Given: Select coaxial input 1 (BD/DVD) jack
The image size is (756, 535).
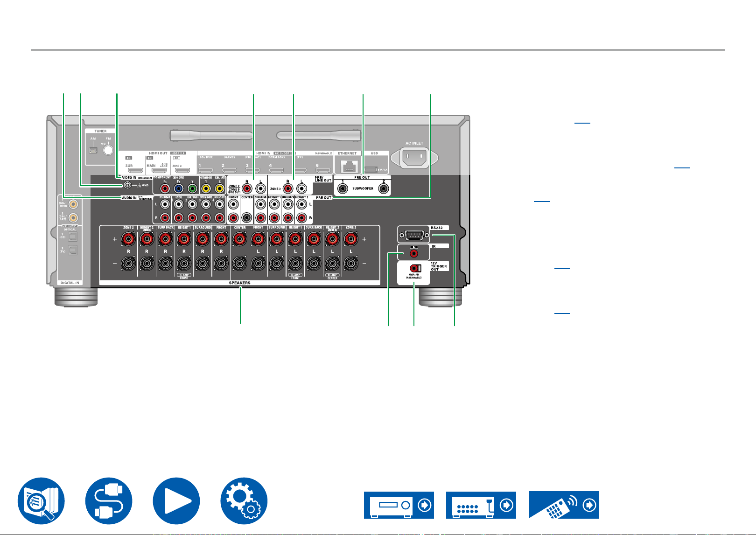Looking at the screenshot, I should (x=73, y=203).
